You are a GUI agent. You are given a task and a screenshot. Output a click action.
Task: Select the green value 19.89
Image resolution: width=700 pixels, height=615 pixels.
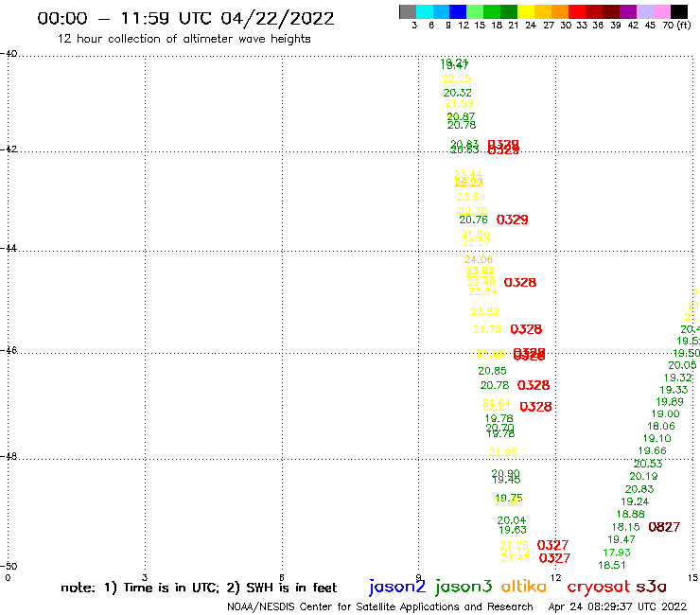[x=670, y=402]
